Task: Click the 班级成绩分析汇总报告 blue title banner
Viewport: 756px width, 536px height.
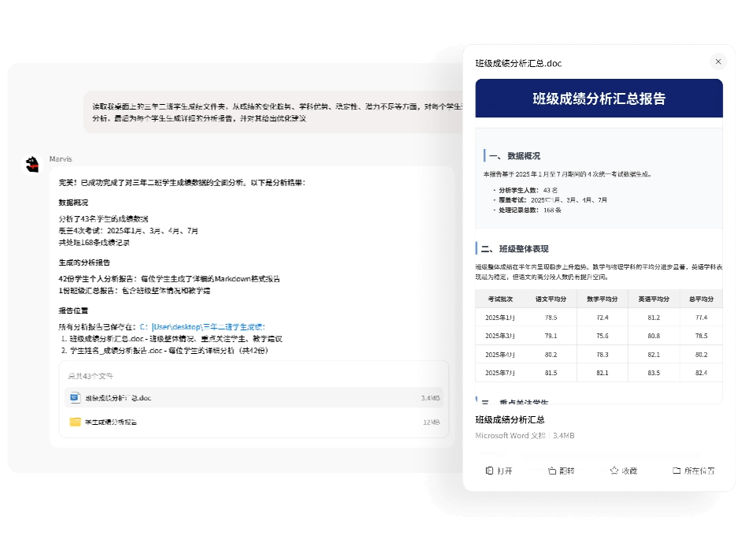Action: coord(598,99)
